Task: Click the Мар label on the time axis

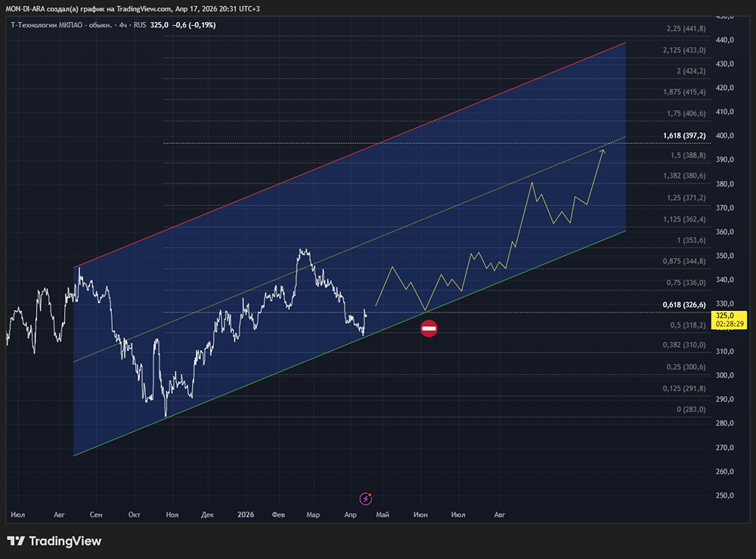Action: coord(313,514)
